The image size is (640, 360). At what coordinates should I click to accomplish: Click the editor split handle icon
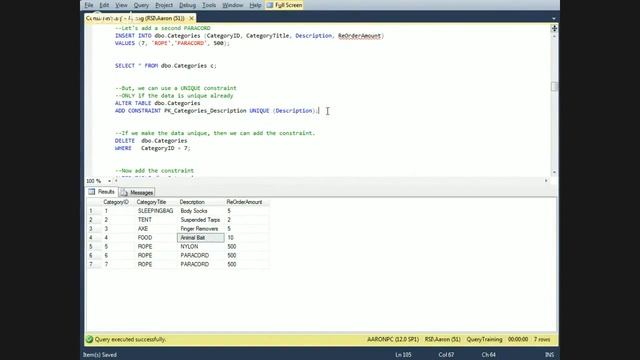click(x=554, y=28)
